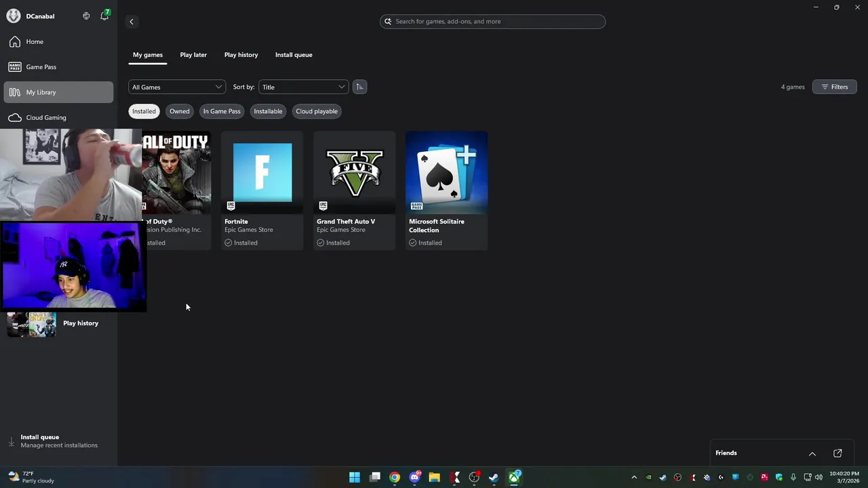Screen dimensions: 868x488
Task: Show hidden system tray icons
Action: (x=634, y=477)
